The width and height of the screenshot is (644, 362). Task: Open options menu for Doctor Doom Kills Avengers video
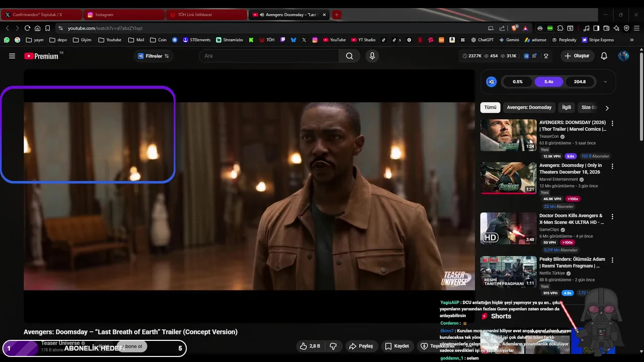612,217
